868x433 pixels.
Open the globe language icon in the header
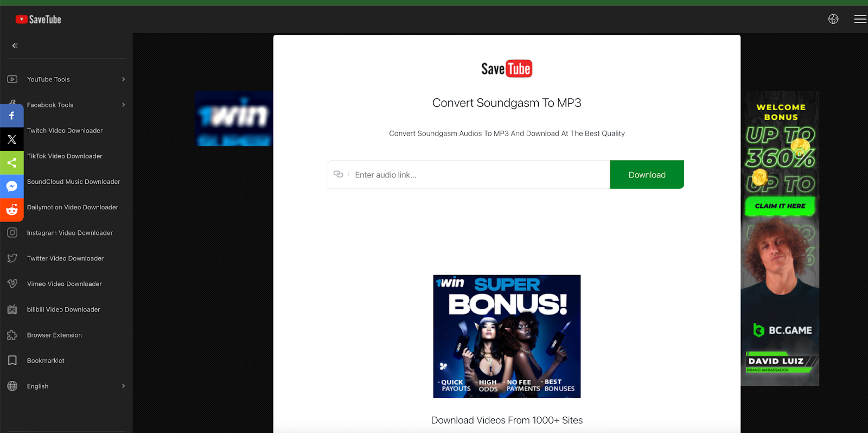[833, 19]
